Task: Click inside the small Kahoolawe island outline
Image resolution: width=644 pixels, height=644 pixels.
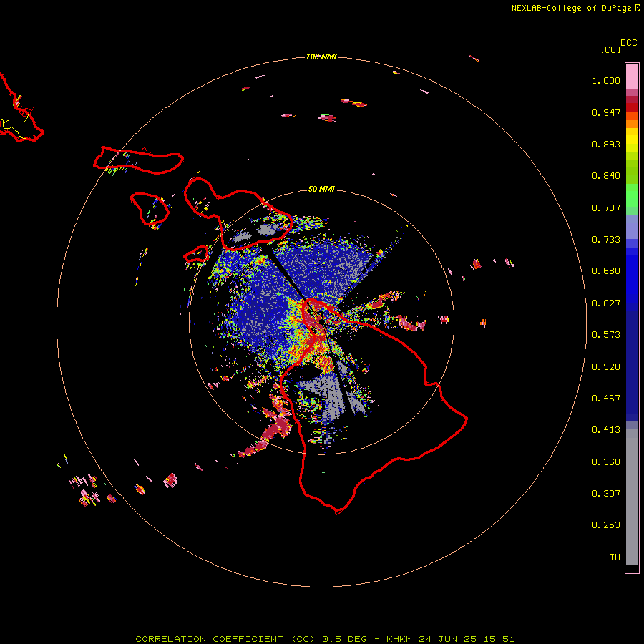Action: tap(197, 254)
